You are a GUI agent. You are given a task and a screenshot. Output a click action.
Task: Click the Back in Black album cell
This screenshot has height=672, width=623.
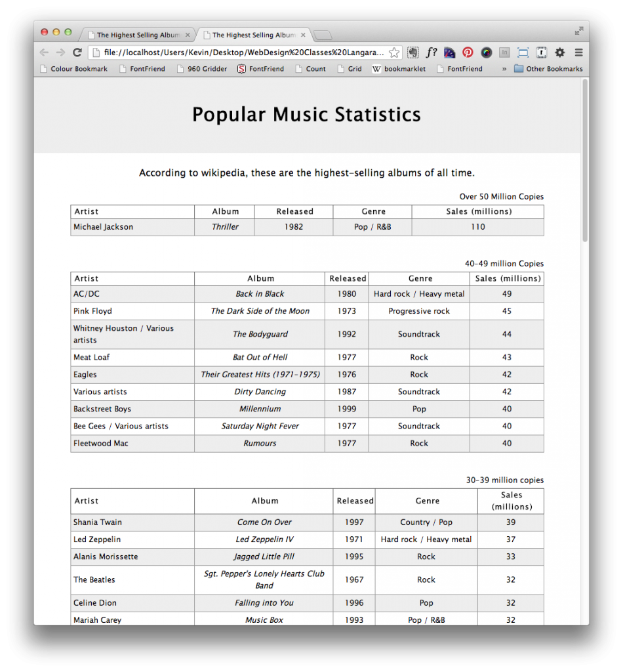pos(260,294)
